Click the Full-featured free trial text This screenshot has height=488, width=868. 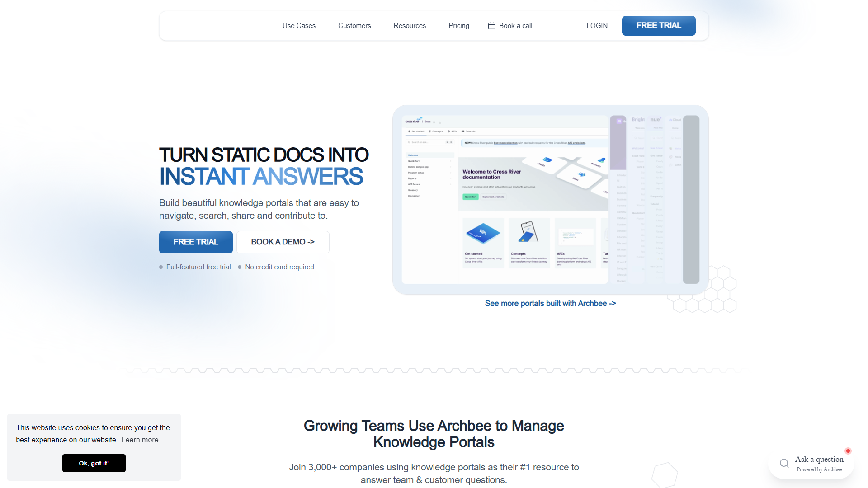198,267
